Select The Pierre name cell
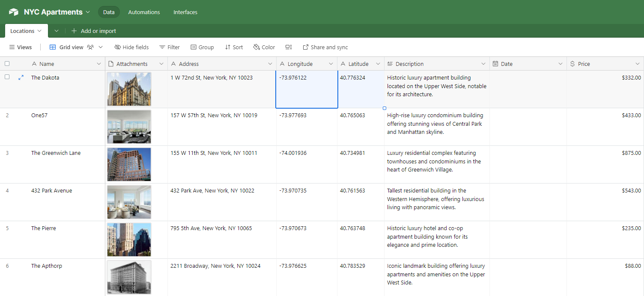This screenshot has height=296, width=644. tap(66, 240)
